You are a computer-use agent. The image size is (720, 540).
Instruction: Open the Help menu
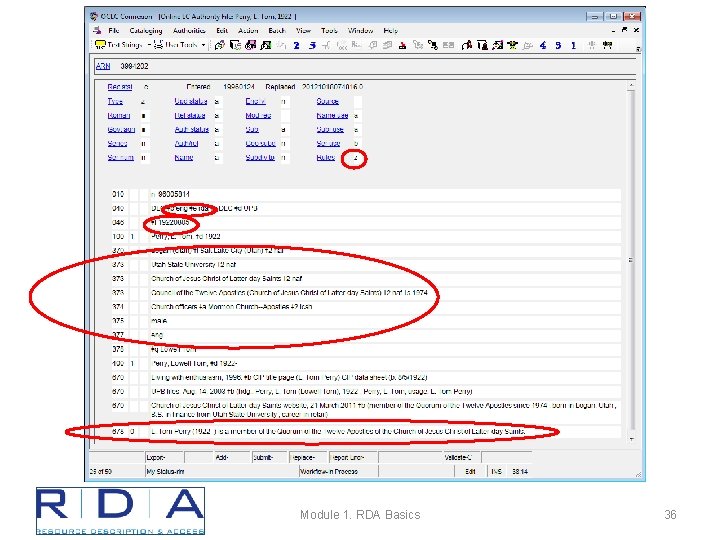[390, 30]
